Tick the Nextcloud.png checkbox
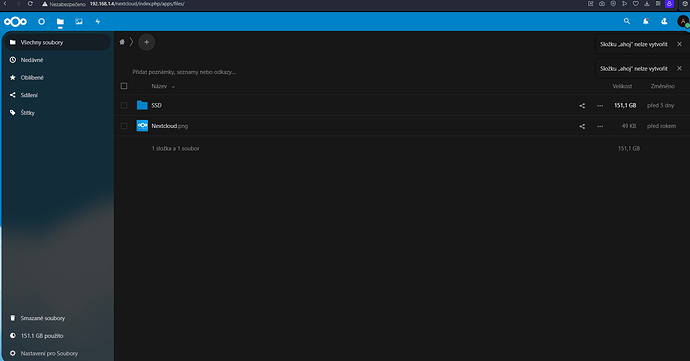This screenshot has height=361, width=690. point(124,126)
